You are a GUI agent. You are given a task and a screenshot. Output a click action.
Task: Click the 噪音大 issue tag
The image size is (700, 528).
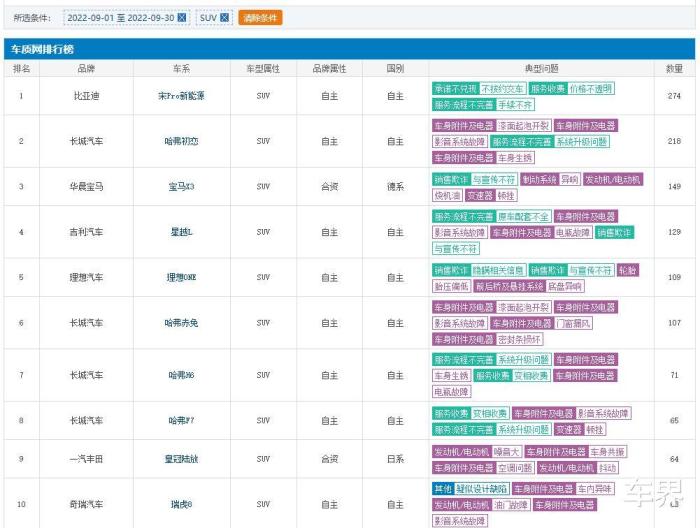click(506, 452)
